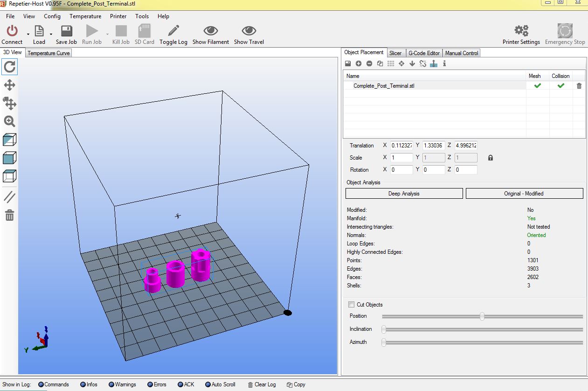Open the Manual Control tab
Image resolution: width=588 pixels, height=391 pixels.
[462, 53]
